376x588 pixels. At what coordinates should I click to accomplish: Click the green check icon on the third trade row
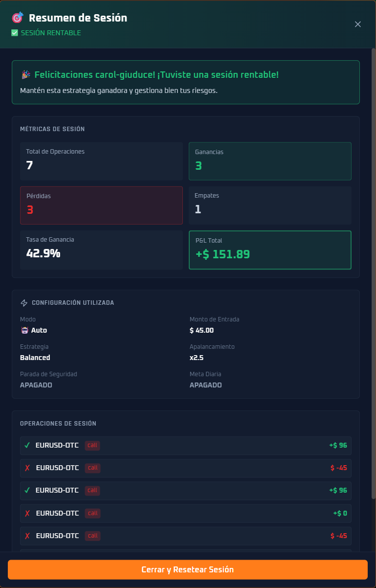coord(27,490)
